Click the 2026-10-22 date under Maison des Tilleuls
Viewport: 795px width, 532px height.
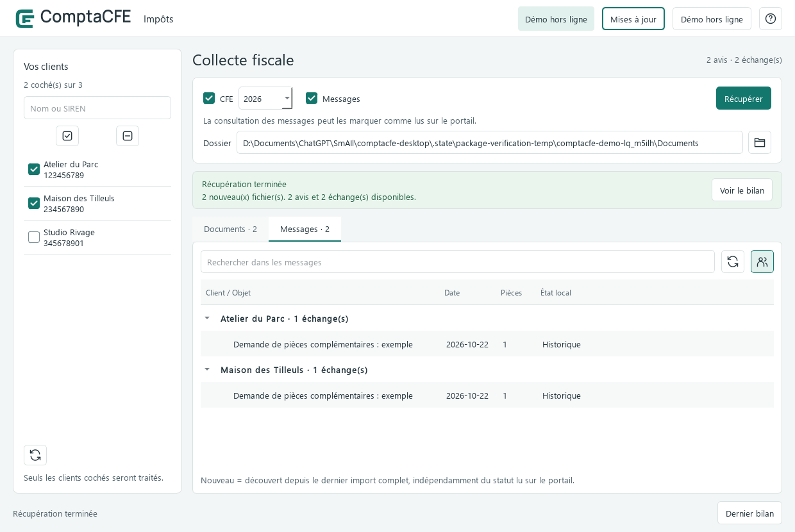click(x=467, y=395)
